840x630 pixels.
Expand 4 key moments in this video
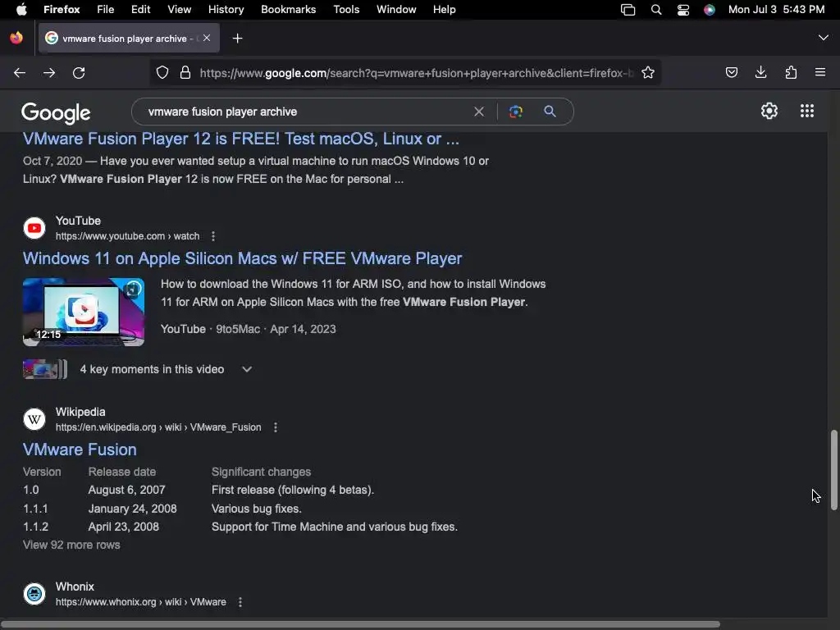point(247,369)
